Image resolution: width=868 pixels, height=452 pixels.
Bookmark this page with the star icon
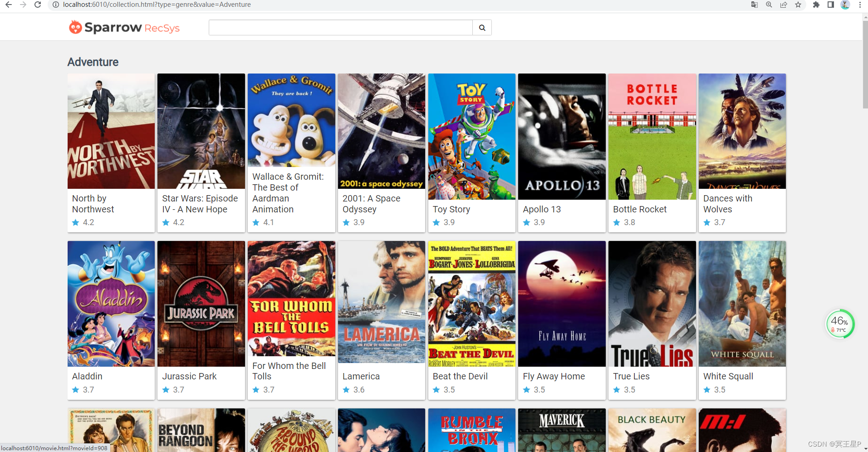tap(798, 5)
